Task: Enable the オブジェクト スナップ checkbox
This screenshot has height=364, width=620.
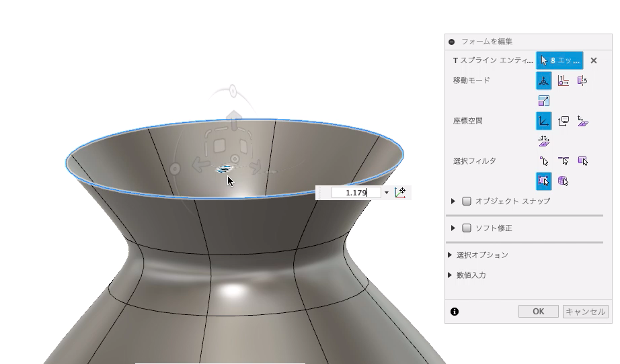Action: (467, 201)
